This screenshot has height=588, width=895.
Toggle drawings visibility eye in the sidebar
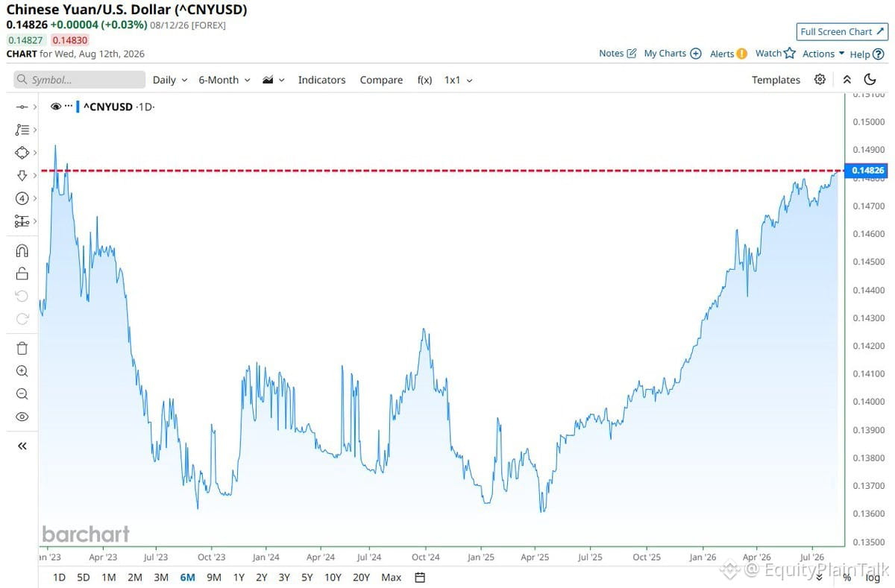[x=22, y=417]
